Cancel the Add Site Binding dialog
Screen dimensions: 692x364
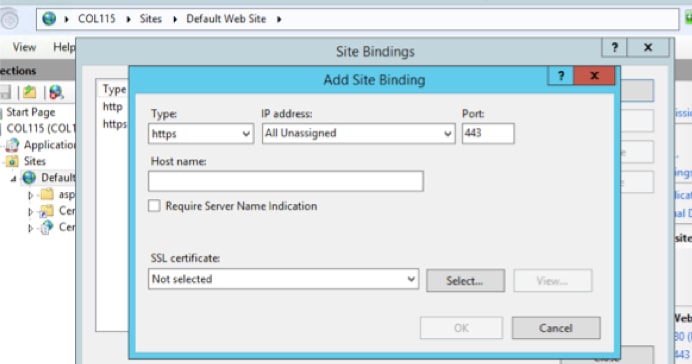(x=556, y=328)
